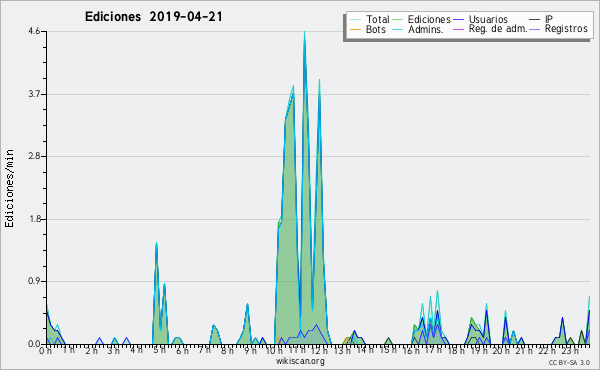Click the magenta Reg. de adm. legend line
Image resolution: width=600 pixels, height=370 pixels.
[458, 29]
